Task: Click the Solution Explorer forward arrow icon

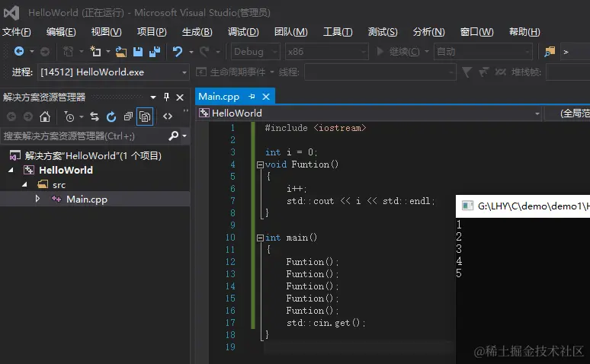Action: pos(28,117)
